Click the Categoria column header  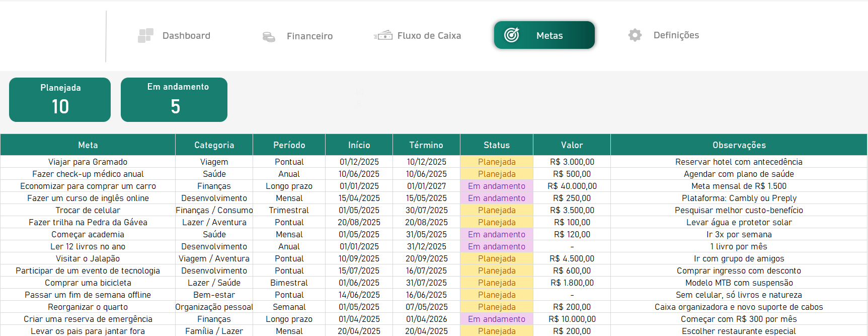pos(214,145)
